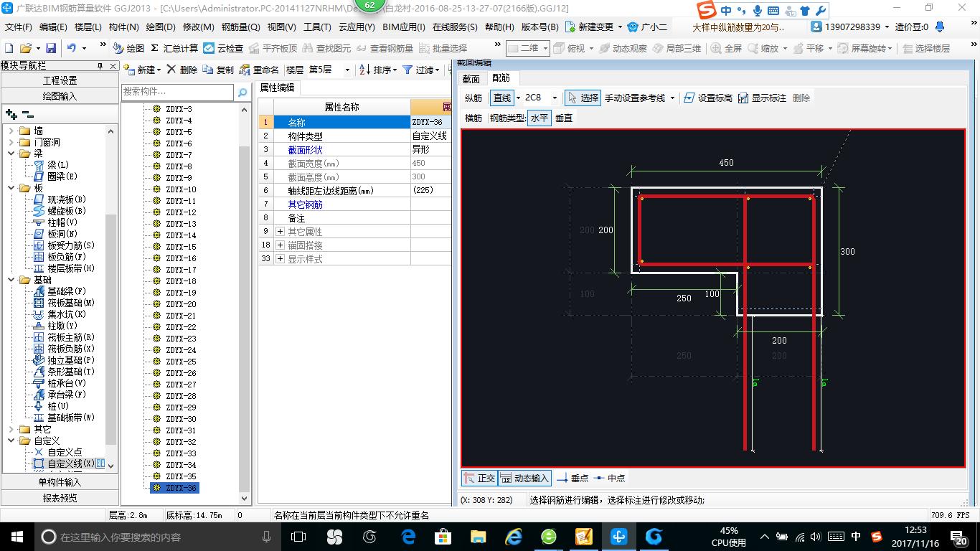Toggle 选择 select tool

tap(583, 98)
